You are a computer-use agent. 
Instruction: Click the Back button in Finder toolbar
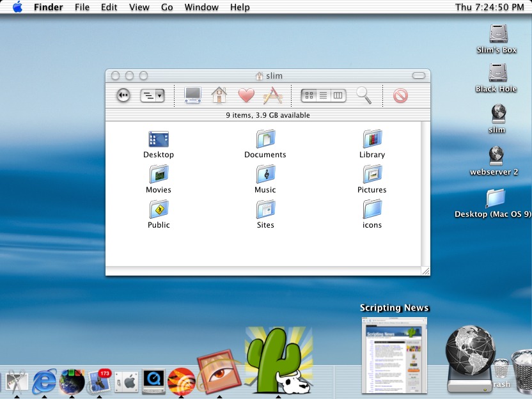(123, 95)
